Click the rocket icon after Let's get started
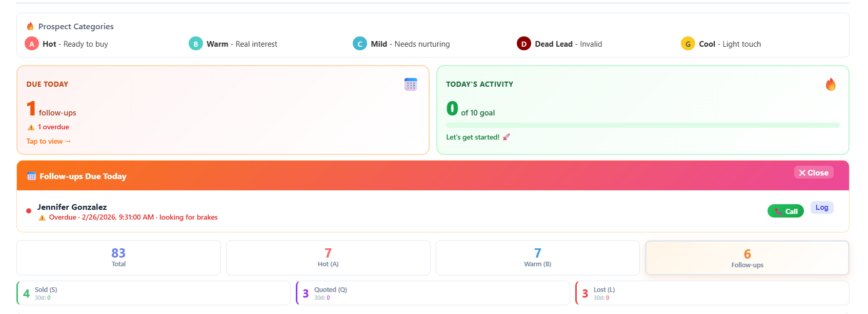 [x=507, y=137]
